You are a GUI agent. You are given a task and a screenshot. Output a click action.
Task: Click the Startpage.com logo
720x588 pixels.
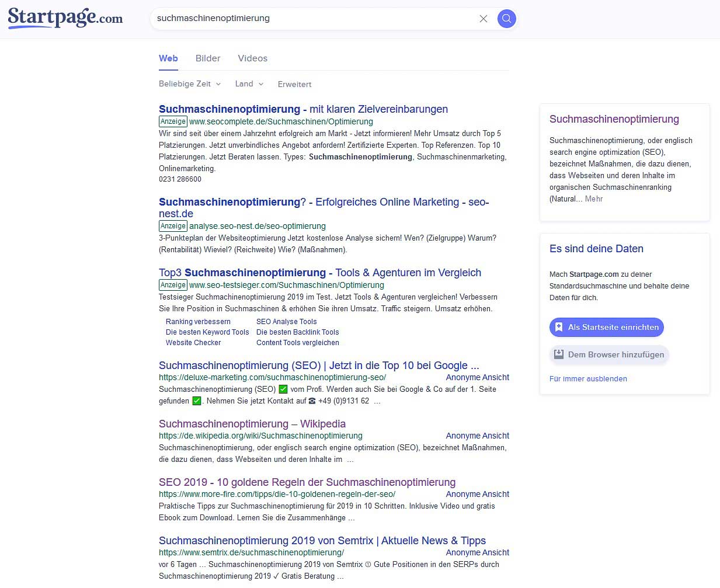65,18
